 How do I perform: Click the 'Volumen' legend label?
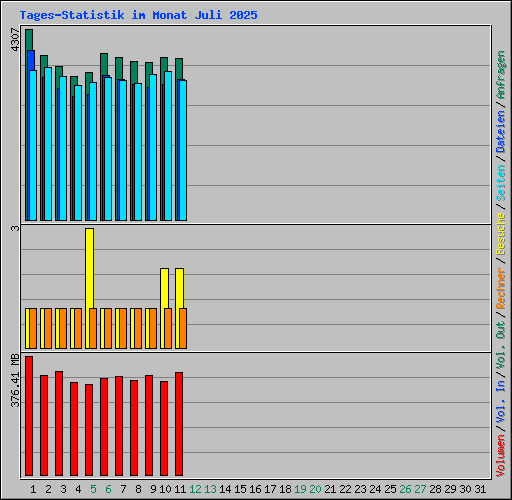point(501,456)
